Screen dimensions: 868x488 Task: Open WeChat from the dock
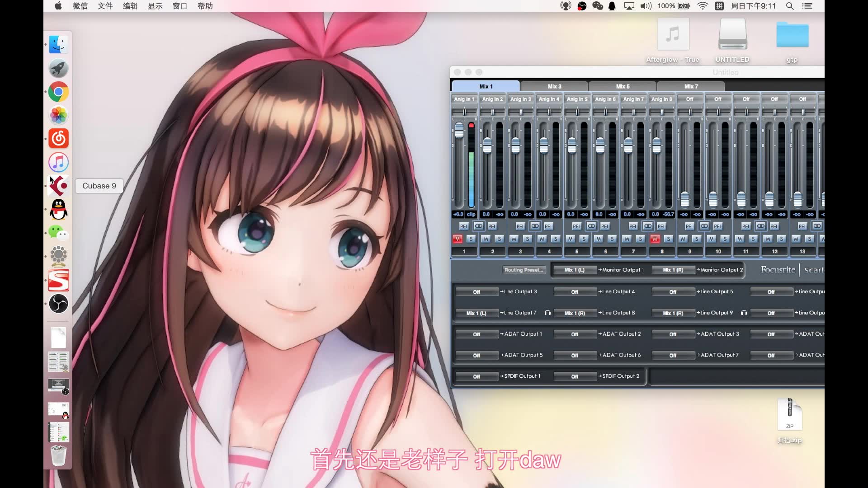pyautogui.click(x=59, y=233)
